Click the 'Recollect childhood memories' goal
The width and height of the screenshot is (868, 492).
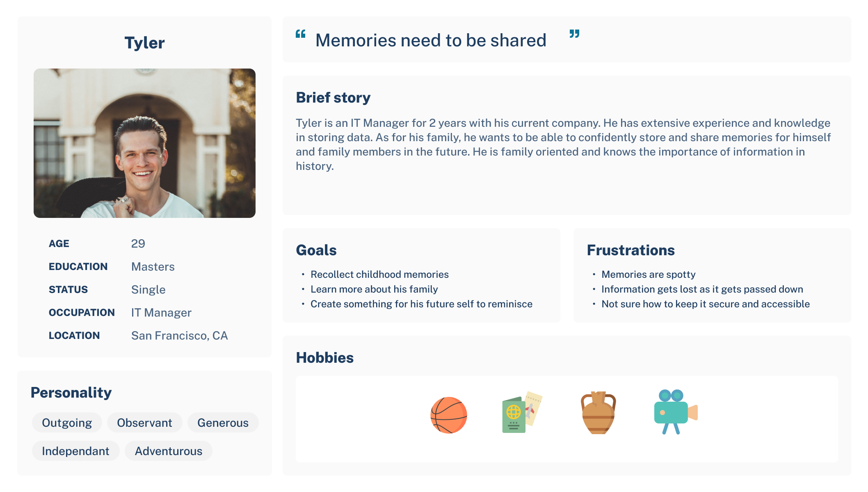(379, 275)
